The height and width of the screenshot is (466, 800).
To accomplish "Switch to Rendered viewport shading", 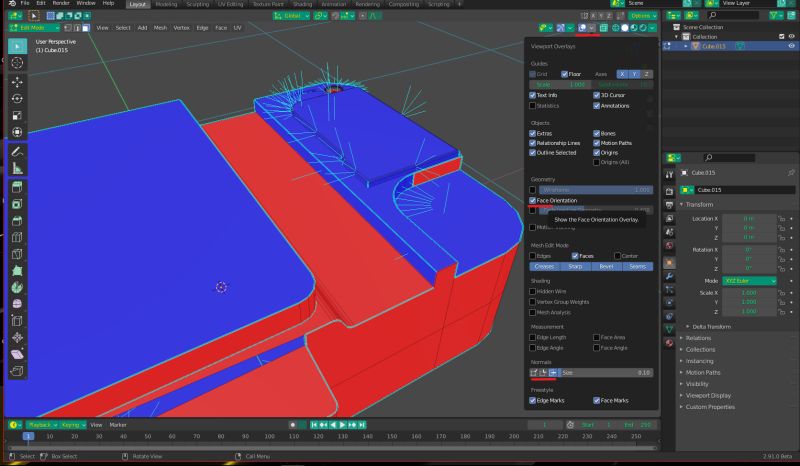I will (643, 28).
